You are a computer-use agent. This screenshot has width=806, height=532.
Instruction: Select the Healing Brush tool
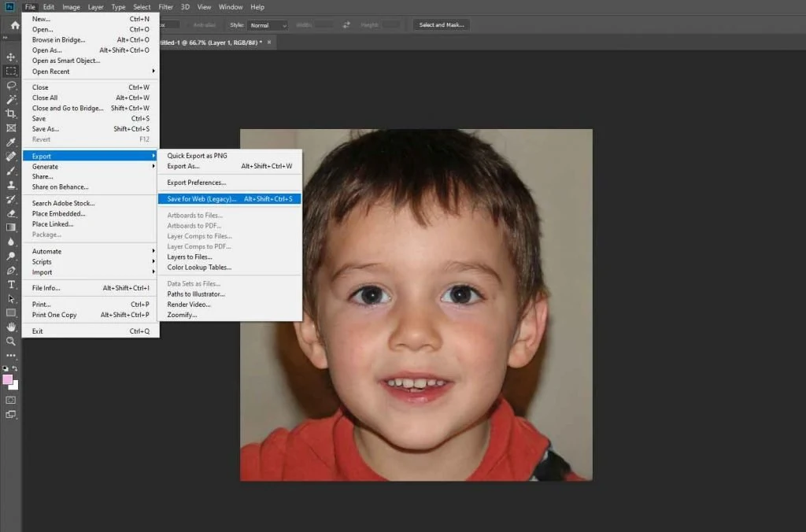pyautogui.click(x=11, y=157)
